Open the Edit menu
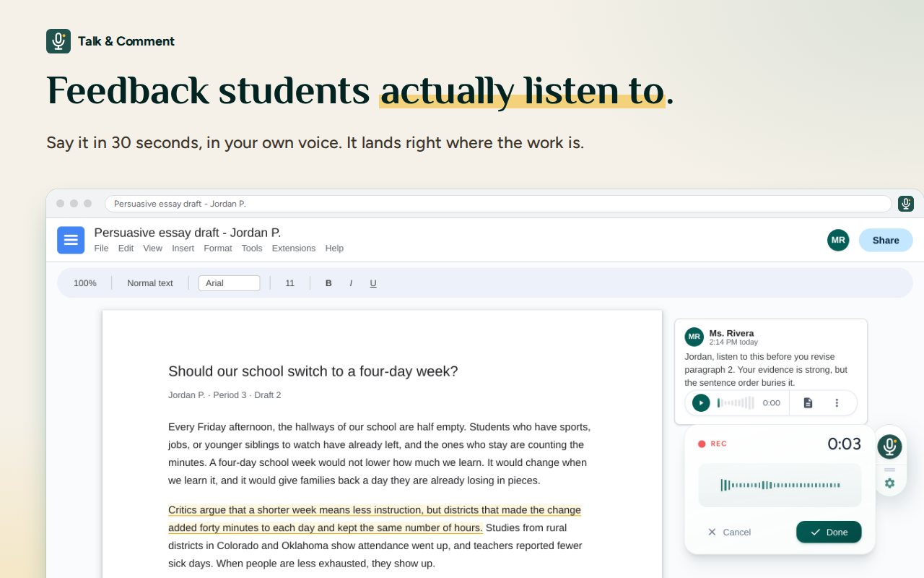The height and width of the screenshot is (578, 924). click(126, 248)
